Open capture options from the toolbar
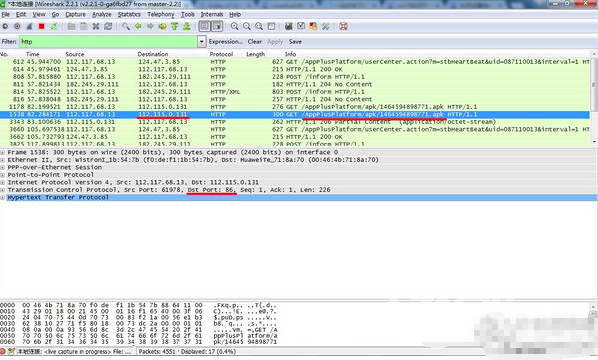Viewport: 598px width, 360px height. coord(17,26)
